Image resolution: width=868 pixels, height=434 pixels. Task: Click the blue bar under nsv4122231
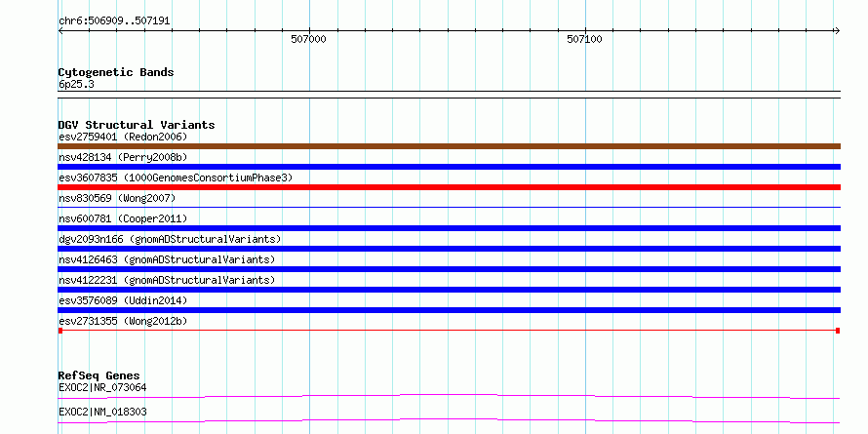tap(449, 290)
